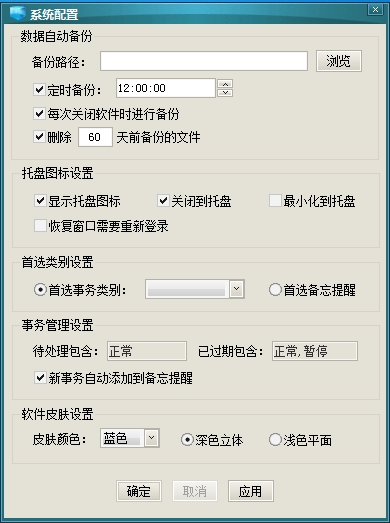Focus the 备份路径 text field
This screenshot has width=390, height=523.
click(204, 61)
